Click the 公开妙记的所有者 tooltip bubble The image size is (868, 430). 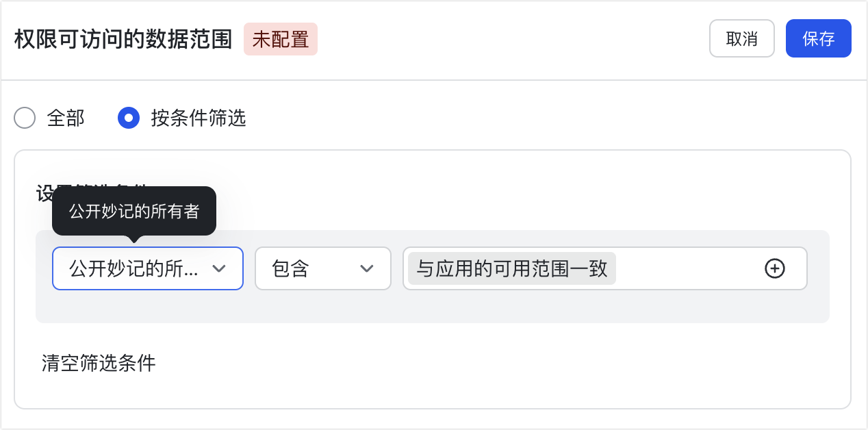click(x=134, y=212)
